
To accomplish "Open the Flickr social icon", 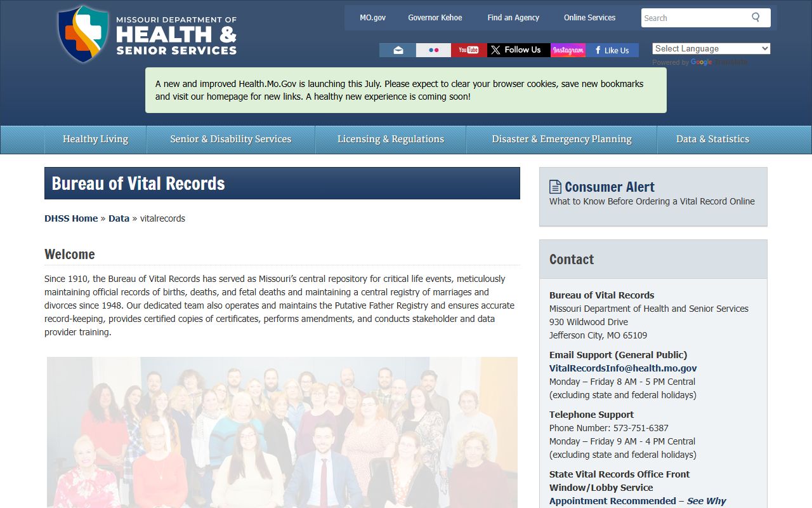I will pos(434,50).
